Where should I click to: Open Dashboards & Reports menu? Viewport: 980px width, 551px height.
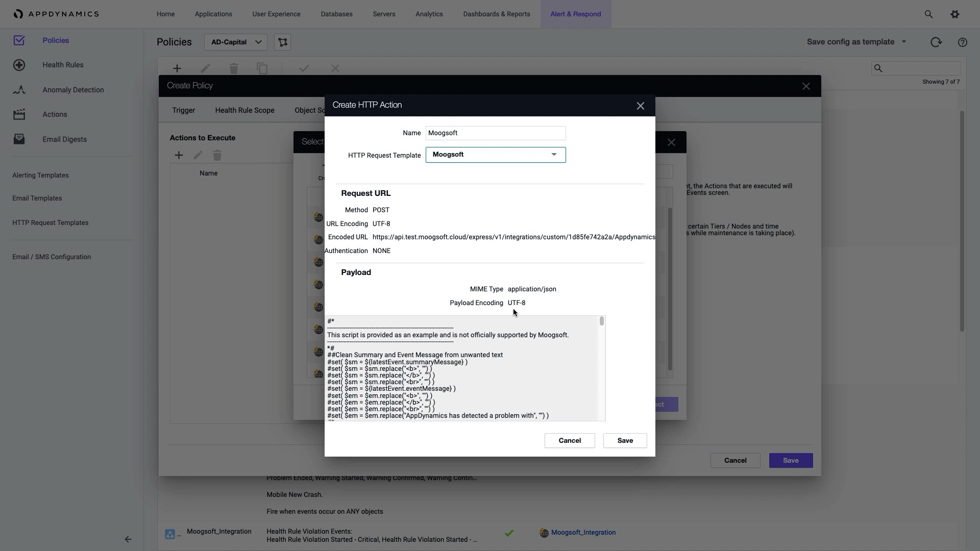pos(497,14)
